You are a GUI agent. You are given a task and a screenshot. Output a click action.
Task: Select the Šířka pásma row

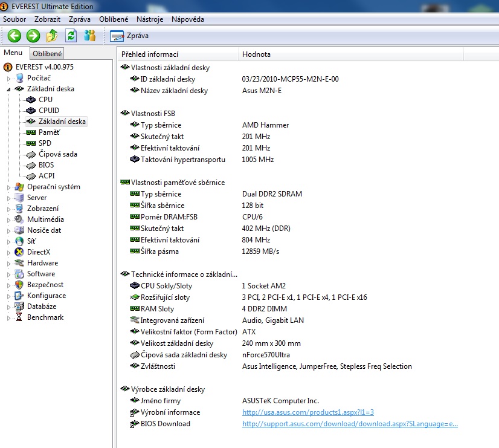205,252
